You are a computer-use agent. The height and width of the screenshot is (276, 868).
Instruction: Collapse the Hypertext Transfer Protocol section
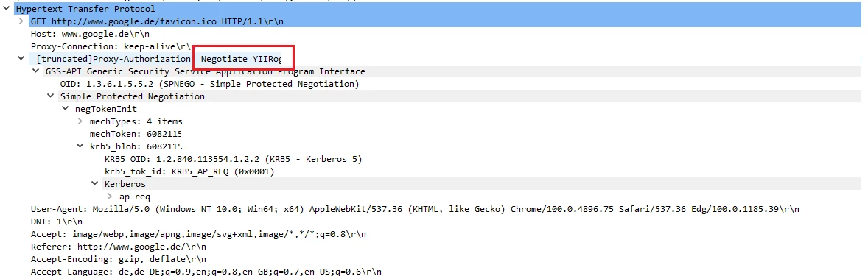[6, 9]
